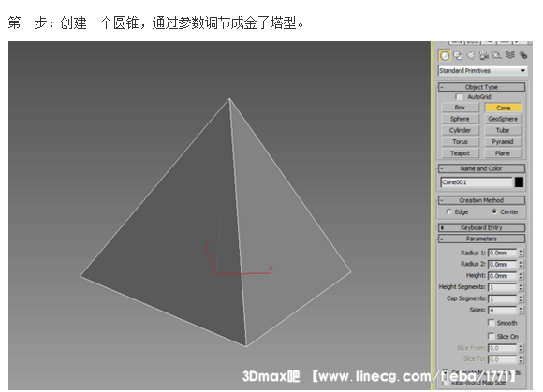Enable the Smooth checkbox
Viewport: 543px width, 392px height.
pyautogui.click(x=492, y=323)
